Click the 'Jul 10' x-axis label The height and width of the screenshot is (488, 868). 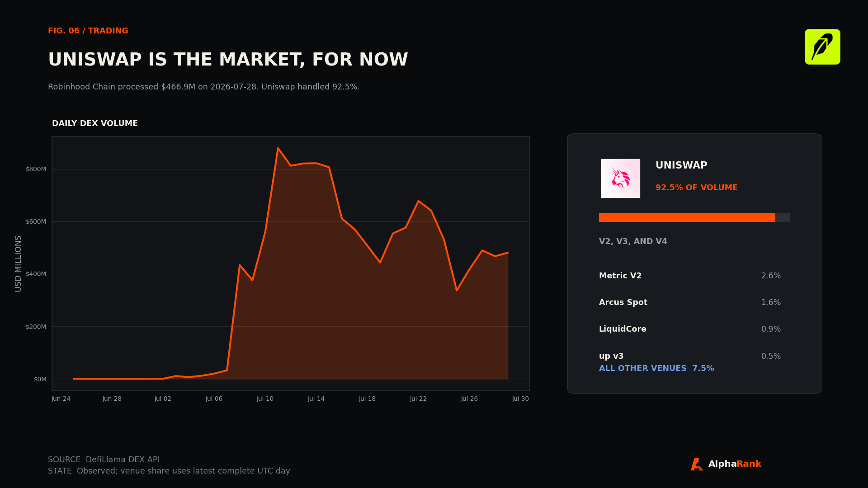point(265,399)
